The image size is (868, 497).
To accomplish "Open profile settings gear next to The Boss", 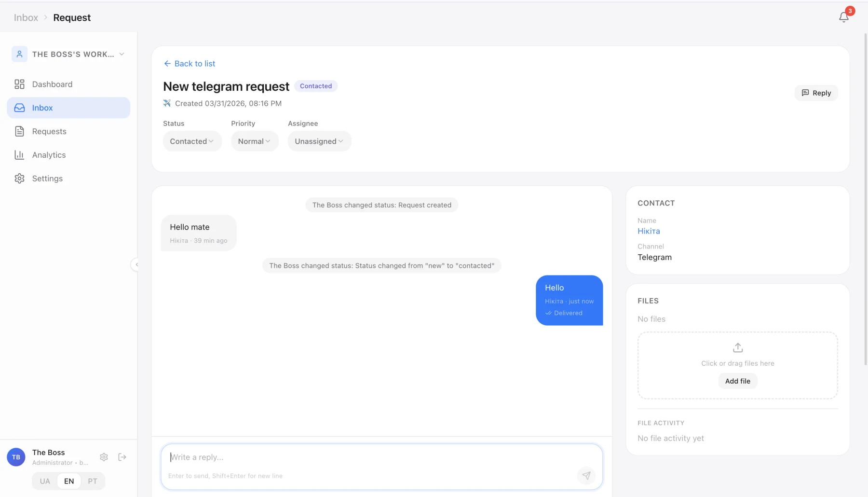I will [x=104, y=457].
